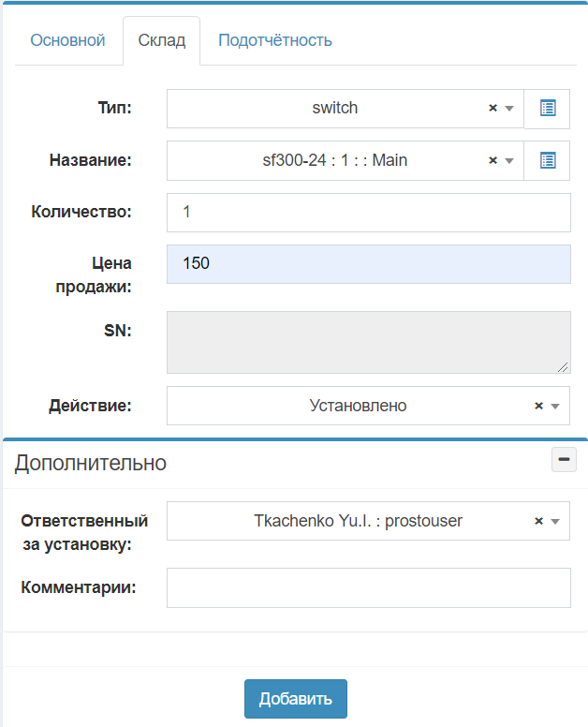Open the Ответственный за установку dropdown

tap(555, 521)
